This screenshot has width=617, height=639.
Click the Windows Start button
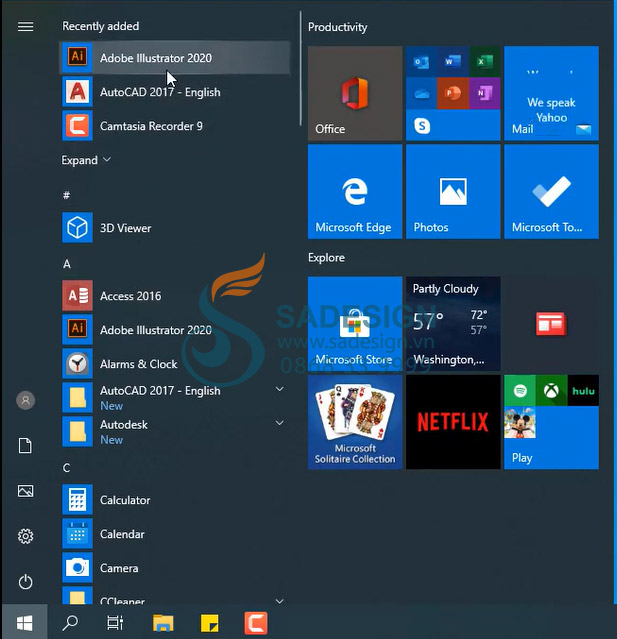pyautogui.click(x=25, y=623)
